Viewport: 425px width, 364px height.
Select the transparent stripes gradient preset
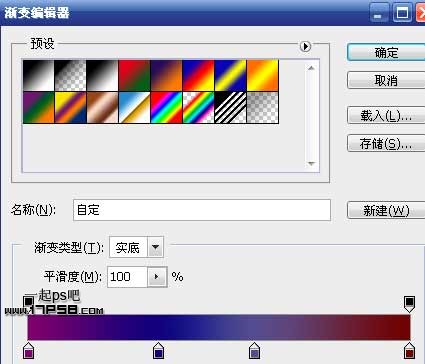click(x=230, y=107)
